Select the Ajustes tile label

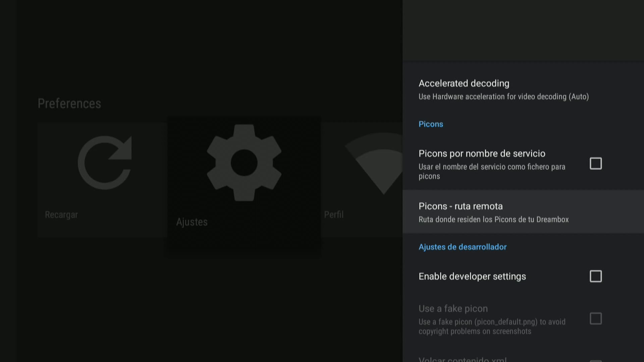(x=192, y=222)
